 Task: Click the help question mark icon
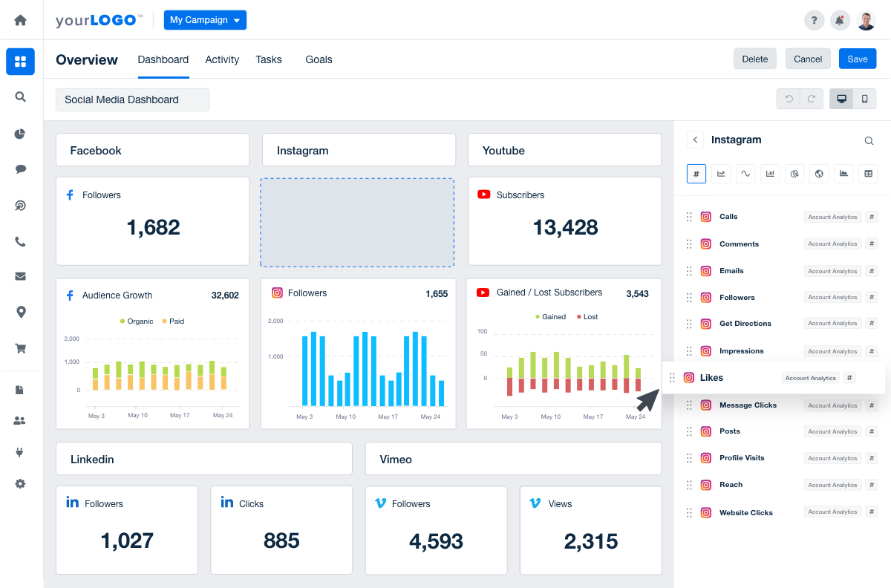coord(815,20)
